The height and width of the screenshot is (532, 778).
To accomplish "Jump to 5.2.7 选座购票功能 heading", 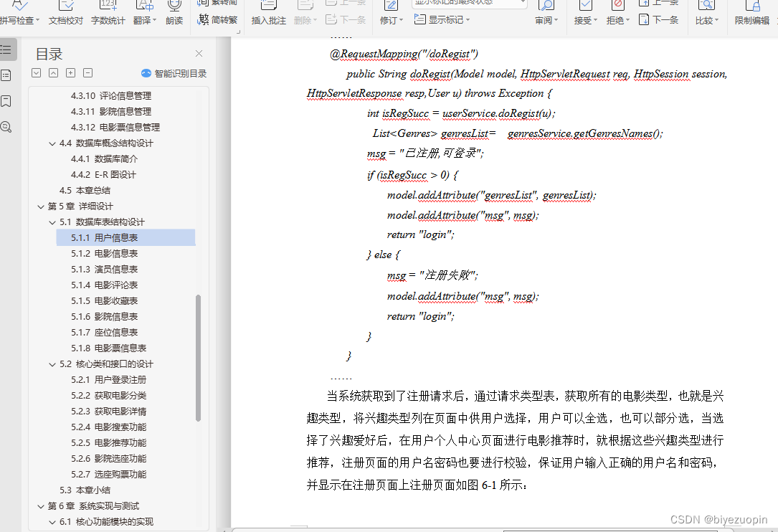I will click(109, 475).
